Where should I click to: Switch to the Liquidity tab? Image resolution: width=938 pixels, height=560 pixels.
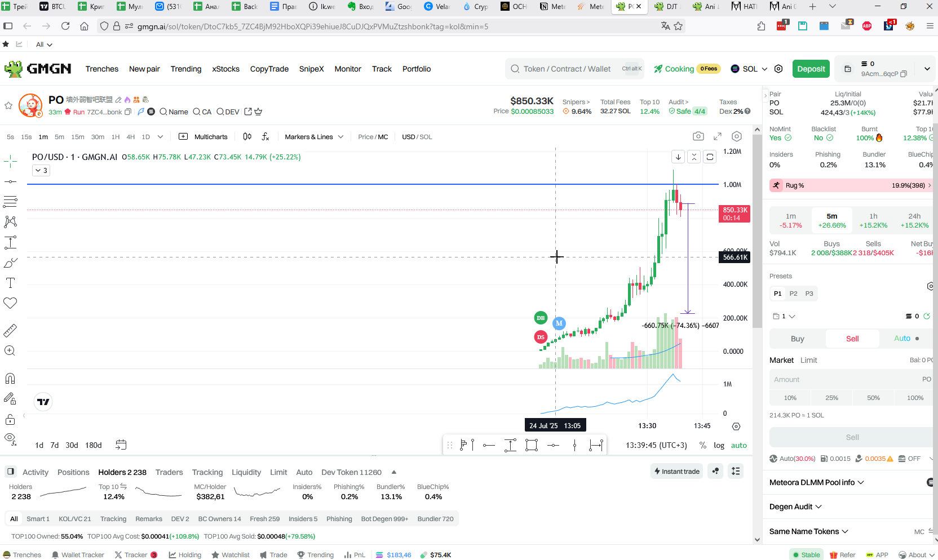tap(246, 472)
